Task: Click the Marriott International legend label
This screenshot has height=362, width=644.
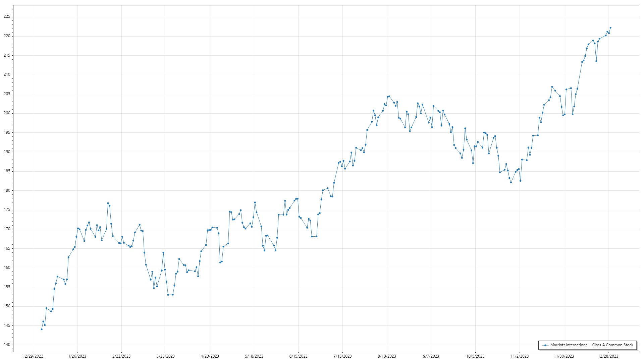Action: pyautogui.click(x=592, y=345)
